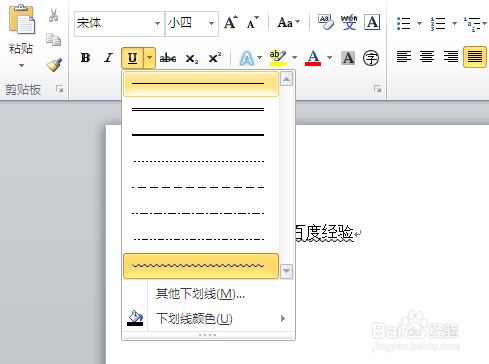Choose the dot-dash underline style
The image size is (489, 364).
pyautogui.click(x=201, y=213)
